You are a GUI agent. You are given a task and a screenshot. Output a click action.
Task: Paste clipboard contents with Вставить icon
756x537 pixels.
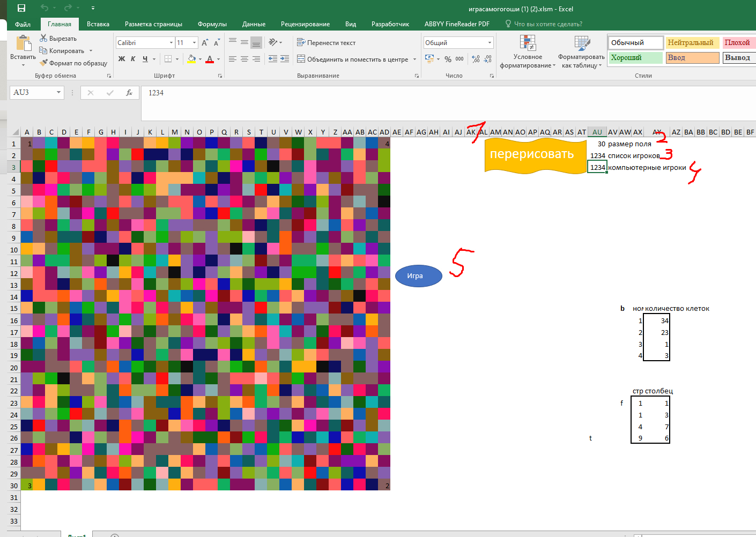pos(23,44)
